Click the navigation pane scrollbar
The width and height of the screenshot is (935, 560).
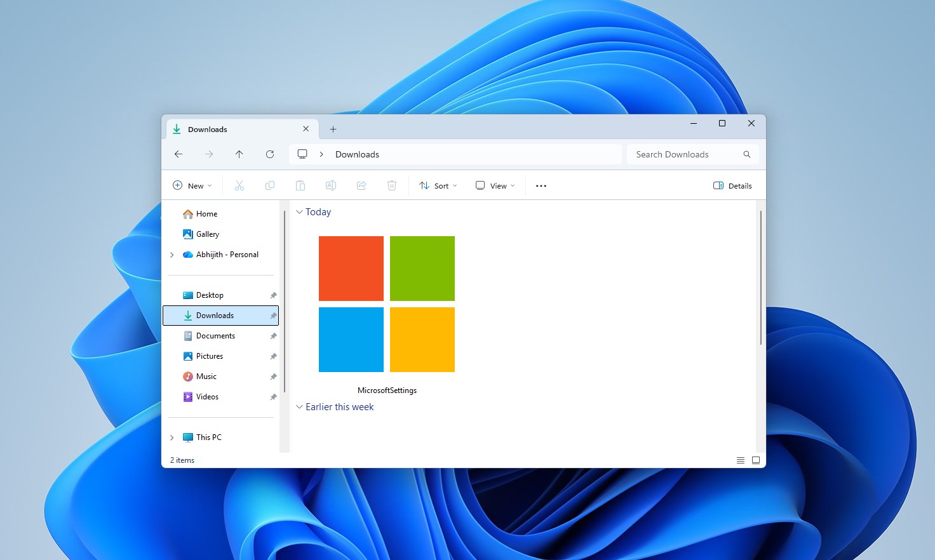tap(285, 302)
